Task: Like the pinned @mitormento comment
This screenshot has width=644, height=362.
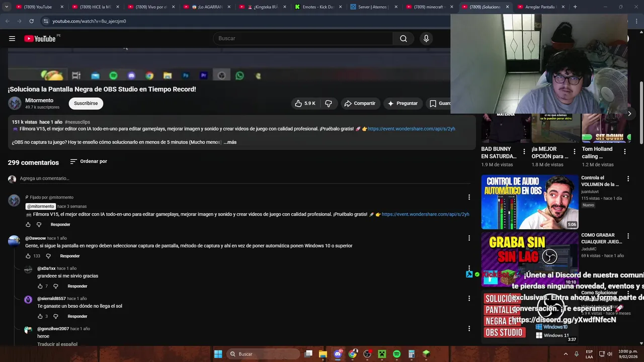Action: (x=28, y=225)
